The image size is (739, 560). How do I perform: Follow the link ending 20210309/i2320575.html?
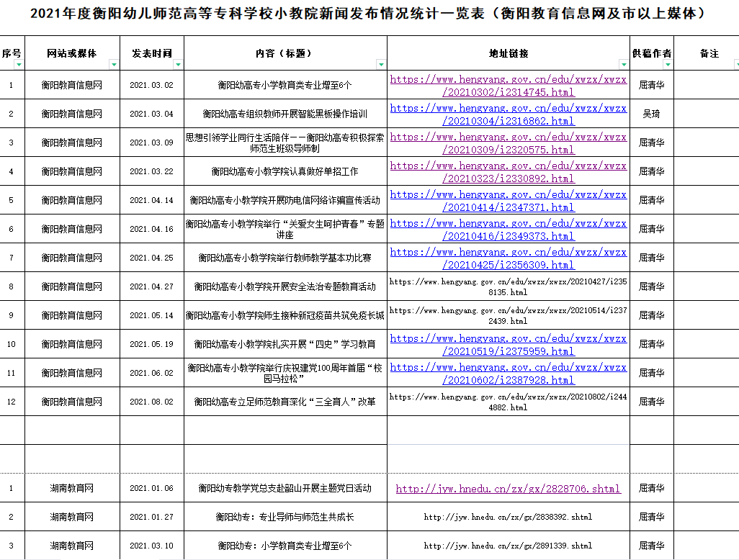pyautogui.click(x=508, y=143)
